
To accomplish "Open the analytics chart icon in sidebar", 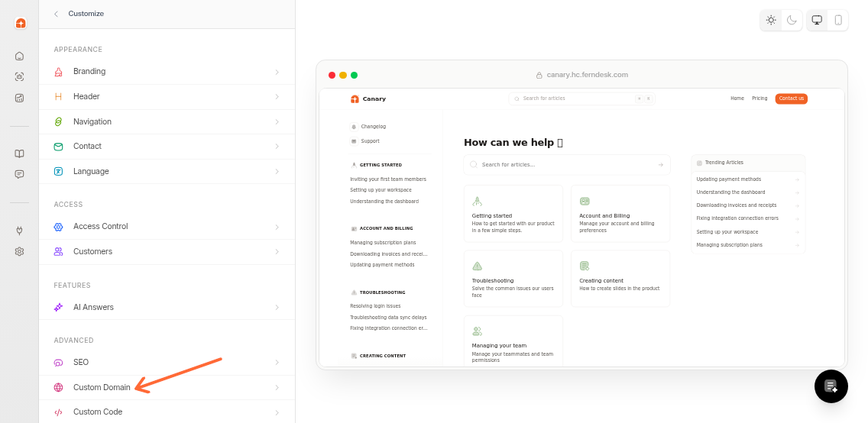I will [x=19, y=98].
